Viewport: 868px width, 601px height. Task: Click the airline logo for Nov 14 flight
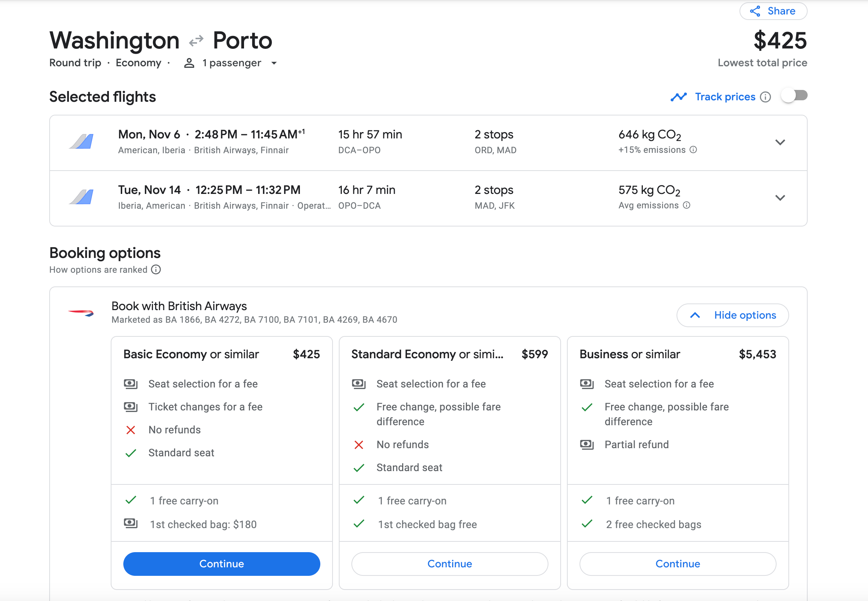point(81,197)
